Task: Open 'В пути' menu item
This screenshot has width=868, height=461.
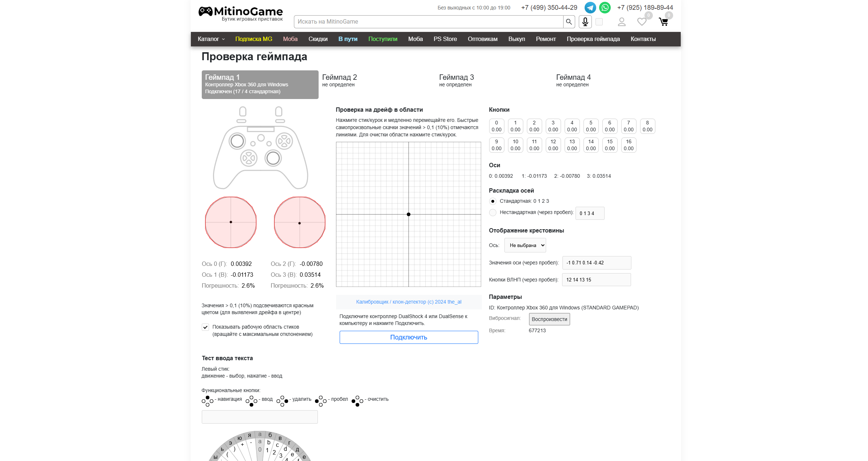Action: (x=348, y=39)
